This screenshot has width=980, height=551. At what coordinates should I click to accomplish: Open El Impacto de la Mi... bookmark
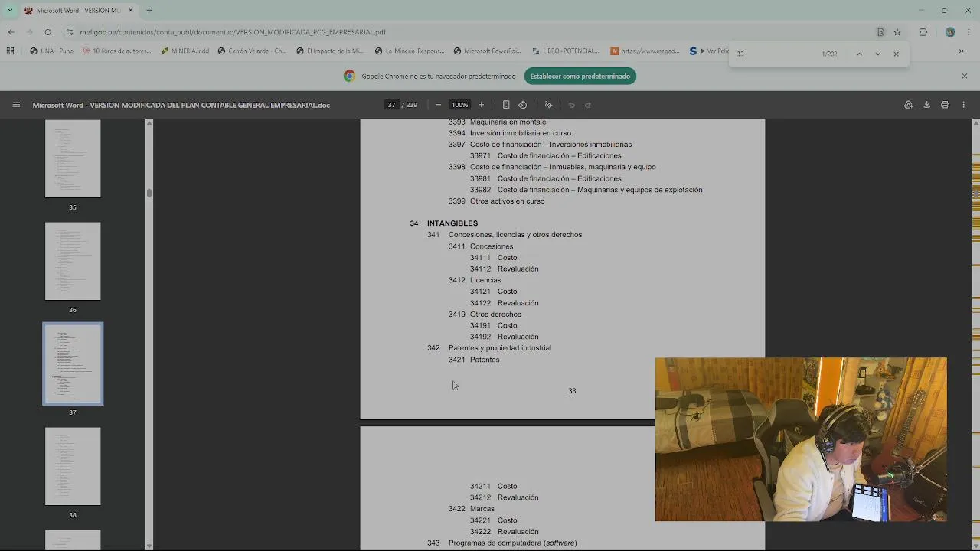(330, 51)
